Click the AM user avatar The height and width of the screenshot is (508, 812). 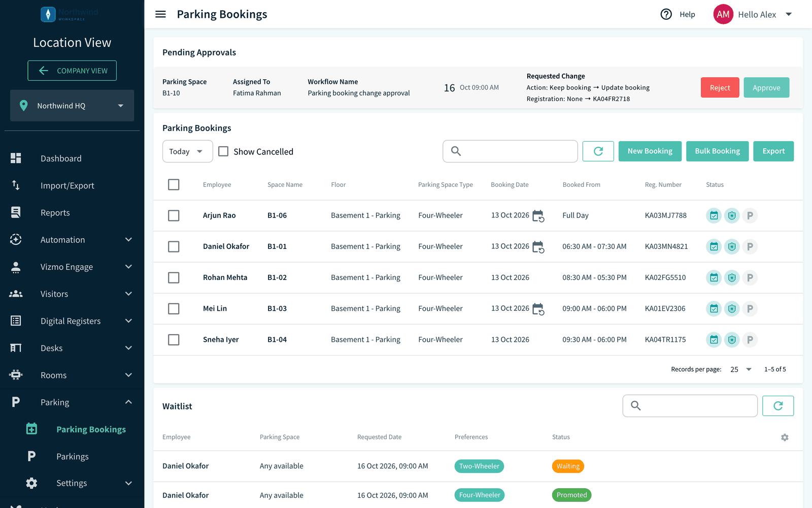[723, 14]
